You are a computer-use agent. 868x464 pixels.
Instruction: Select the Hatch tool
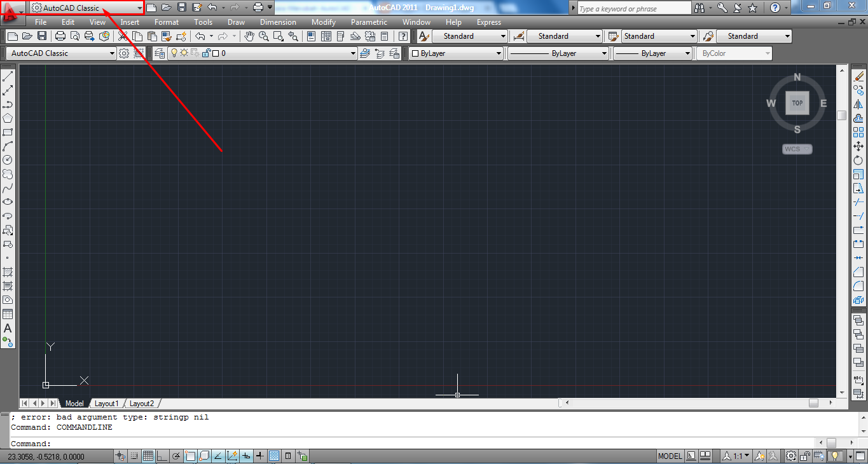point(8,272)
